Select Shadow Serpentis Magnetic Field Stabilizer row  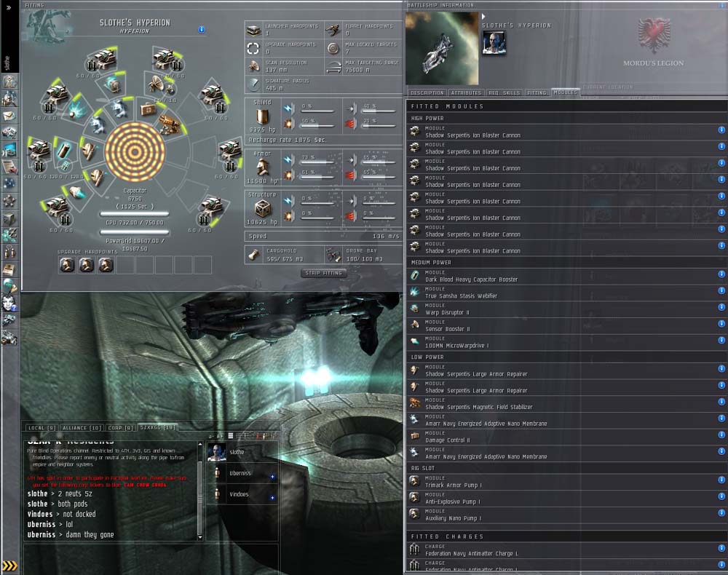click(567, 404)
